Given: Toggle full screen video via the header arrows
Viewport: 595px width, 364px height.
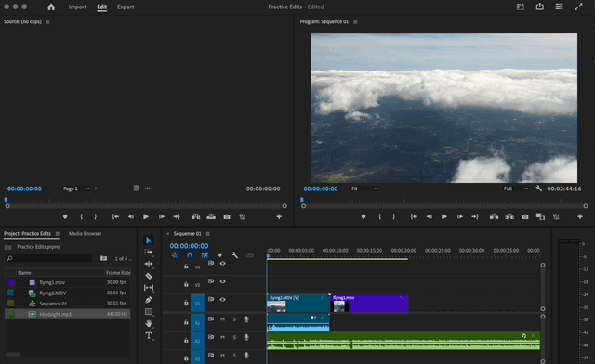Looking at the screenshot, I should pos(578,6).
